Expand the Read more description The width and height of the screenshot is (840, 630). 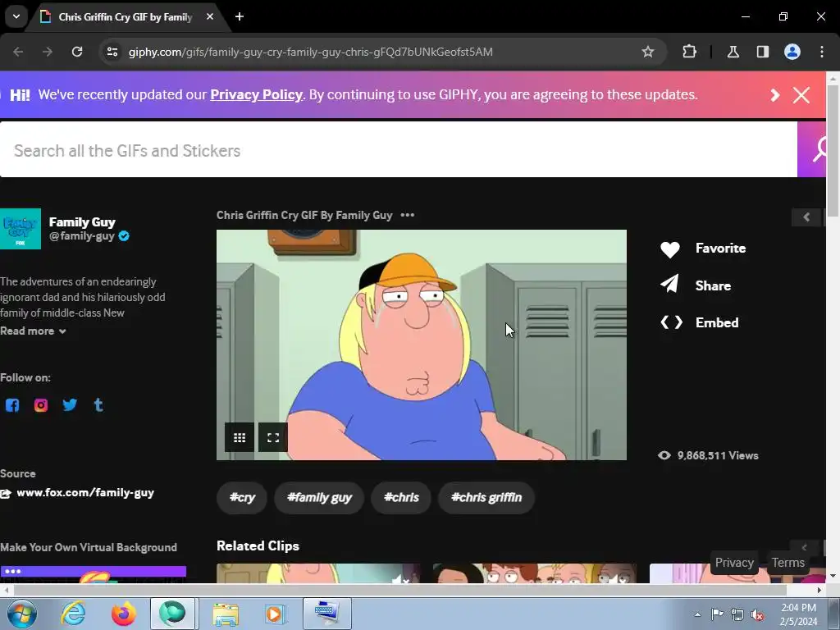33,331
